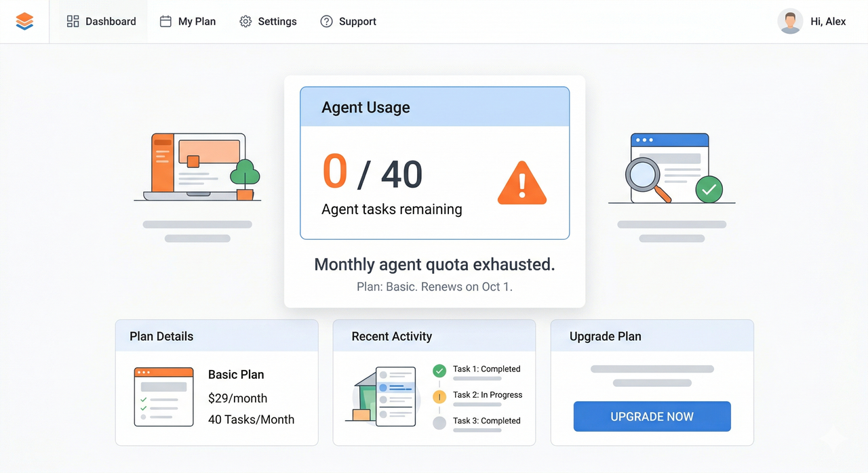Click the magnifying glass browser illustration
This screenshot has width=868, height=473.
coord(671,168)
